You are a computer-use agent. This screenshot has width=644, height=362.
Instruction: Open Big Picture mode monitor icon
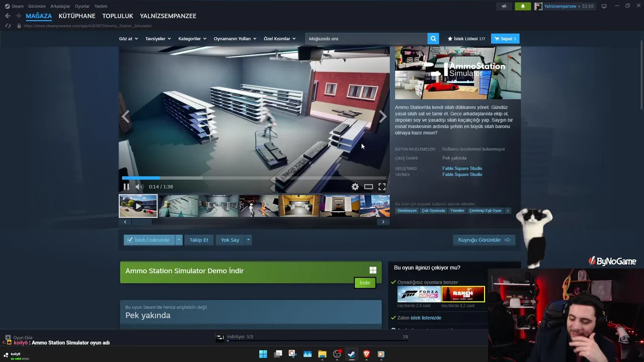[604, 6]
